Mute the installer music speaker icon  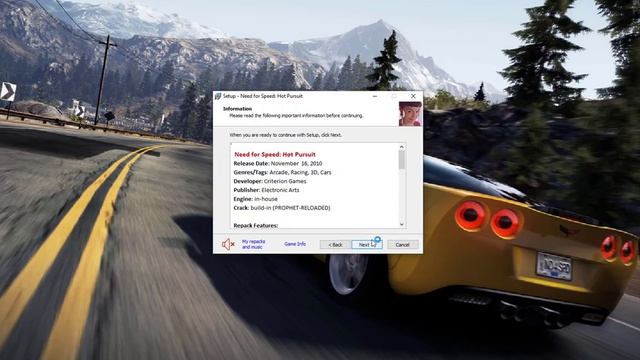(228, 244)
